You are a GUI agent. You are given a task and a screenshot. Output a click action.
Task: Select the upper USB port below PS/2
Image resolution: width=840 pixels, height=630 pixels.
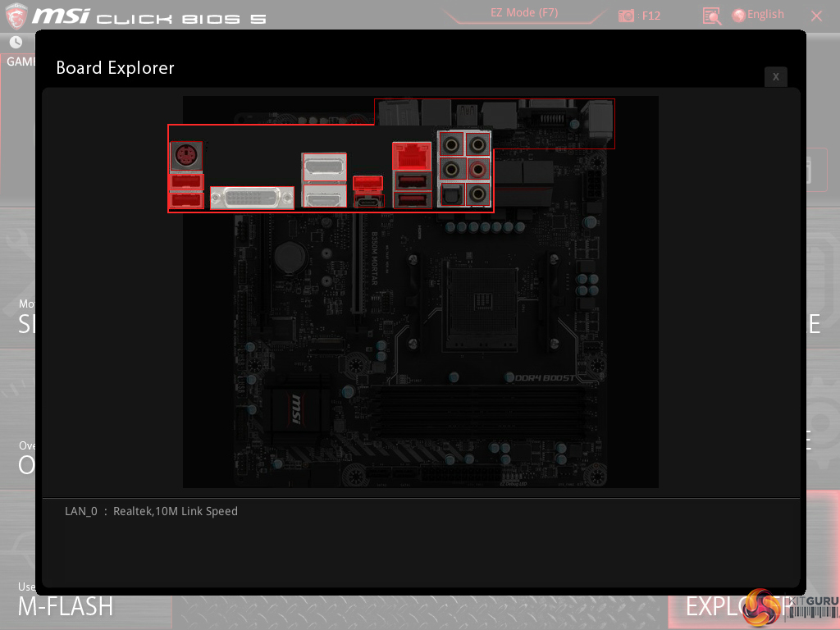tap(186, 182)
